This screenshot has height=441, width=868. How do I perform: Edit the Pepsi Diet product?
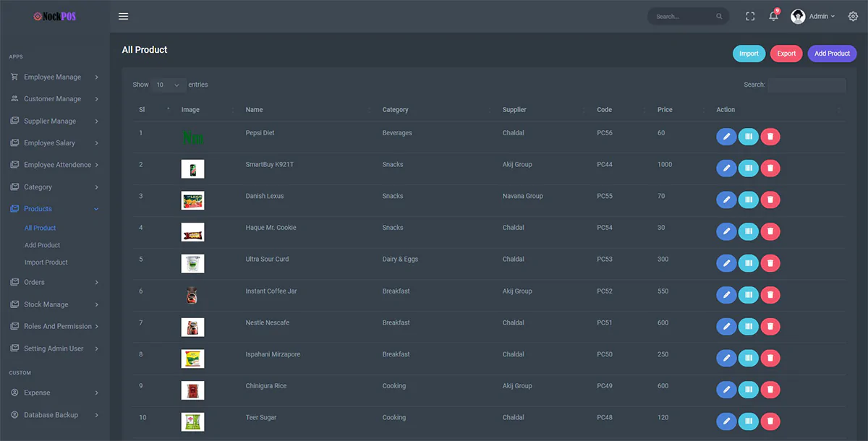(x=726, y=137)
